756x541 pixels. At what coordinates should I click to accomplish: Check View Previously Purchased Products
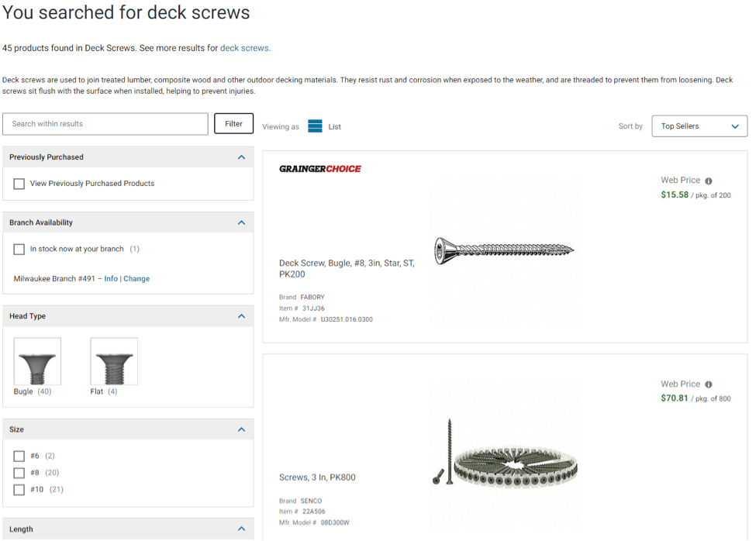[x=19, y=184]
